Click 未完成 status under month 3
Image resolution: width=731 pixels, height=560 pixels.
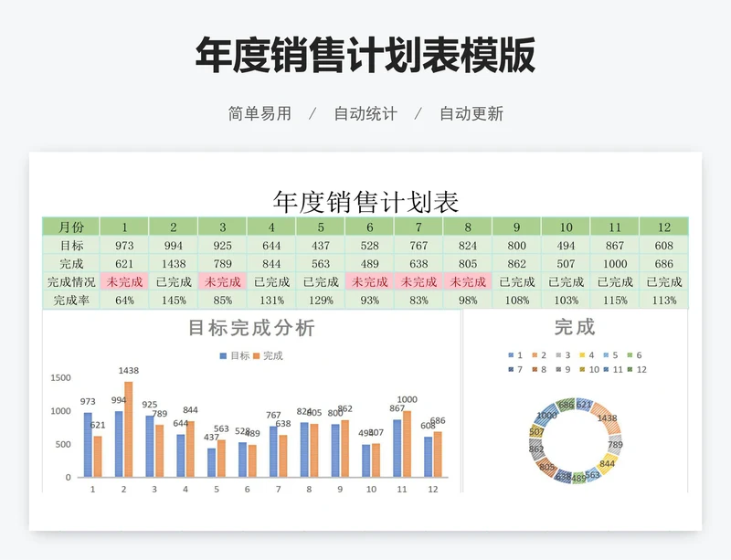click(223, 281)
